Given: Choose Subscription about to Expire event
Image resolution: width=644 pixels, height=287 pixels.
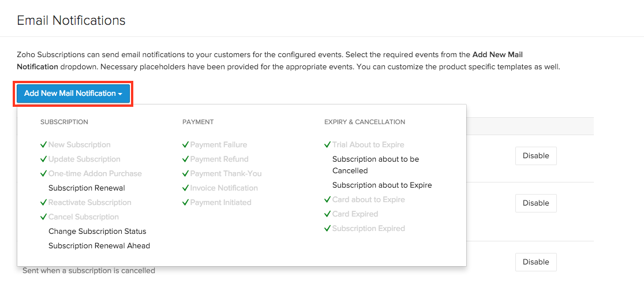Looking at the screenshot, I should click(382, 185).
